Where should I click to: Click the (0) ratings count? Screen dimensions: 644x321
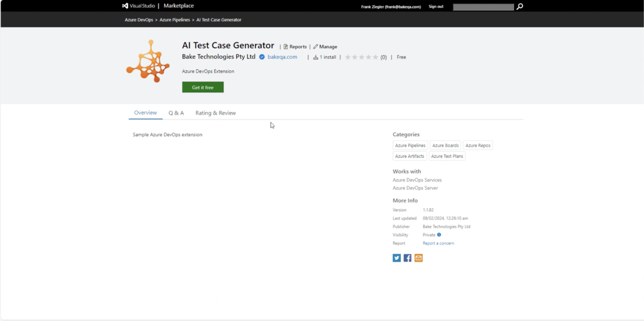click(384, 57)
